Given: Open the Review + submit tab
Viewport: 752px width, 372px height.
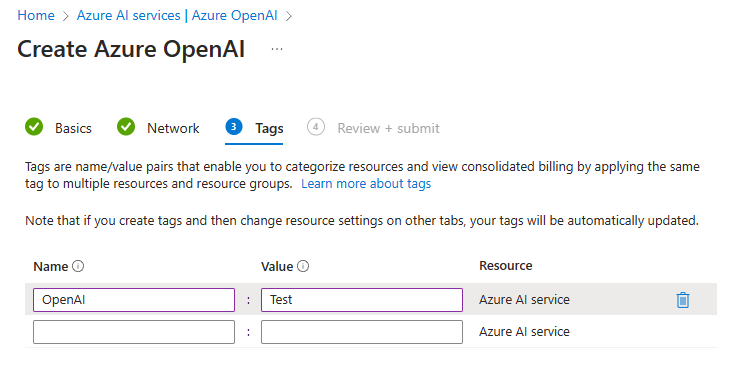Looking at the screenshot, I should click(x=388, y=128).
